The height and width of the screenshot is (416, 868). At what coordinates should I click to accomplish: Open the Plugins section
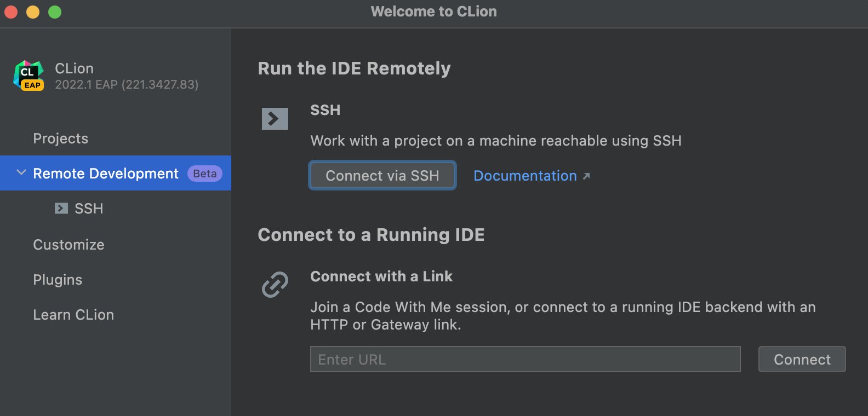click(58, 280)
